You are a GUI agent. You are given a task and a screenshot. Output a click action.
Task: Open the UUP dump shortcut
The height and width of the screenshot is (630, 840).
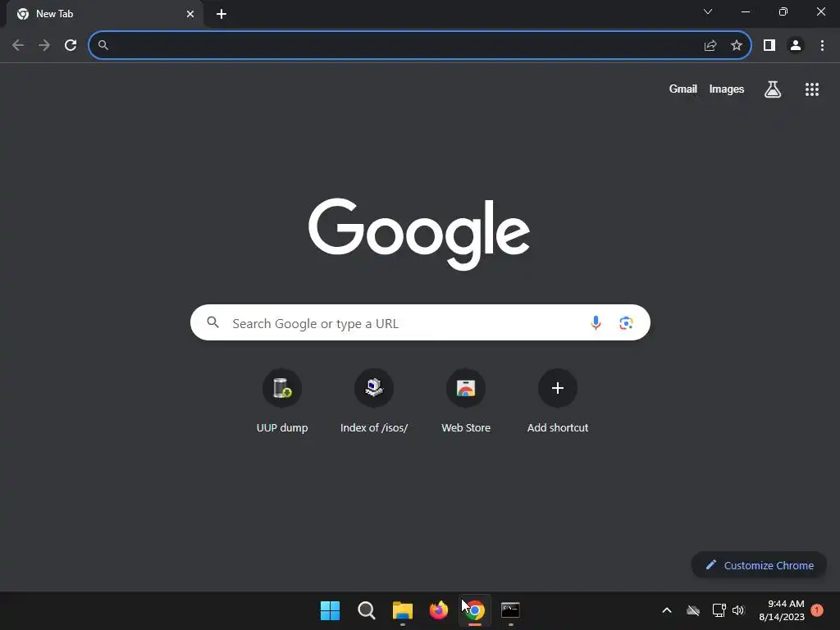point(282,400)
